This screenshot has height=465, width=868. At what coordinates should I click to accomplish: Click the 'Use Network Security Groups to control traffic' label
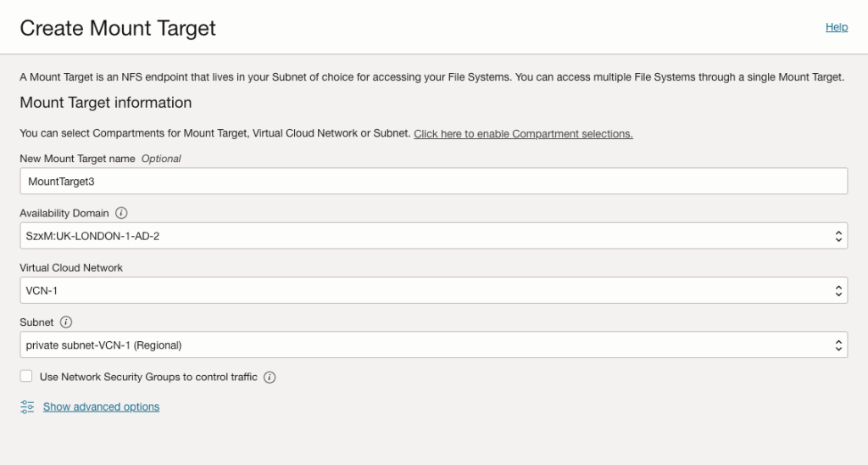(148, 377)
